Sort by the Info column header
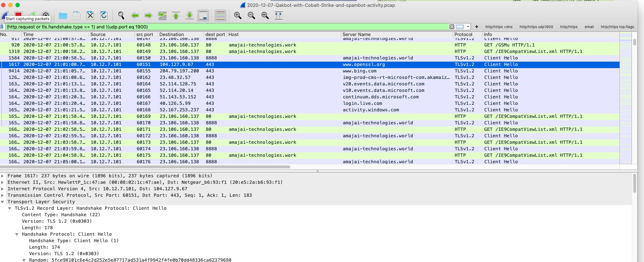Viewport: 644px width, 262px height. tap(550, 35)
